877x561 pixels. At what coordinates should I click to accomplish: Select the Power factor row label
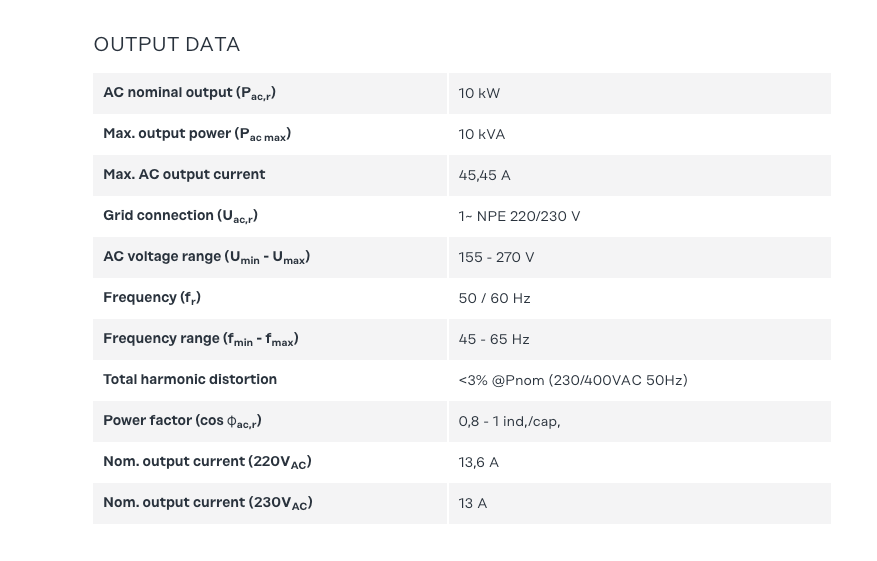pyautogui.click(x=182, y=421)
